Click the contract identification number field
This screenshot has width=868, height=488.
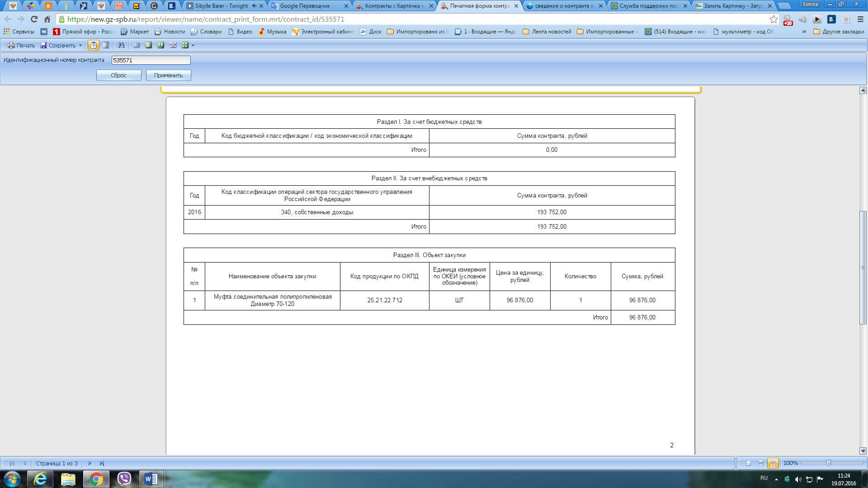(x=151, y=60)
